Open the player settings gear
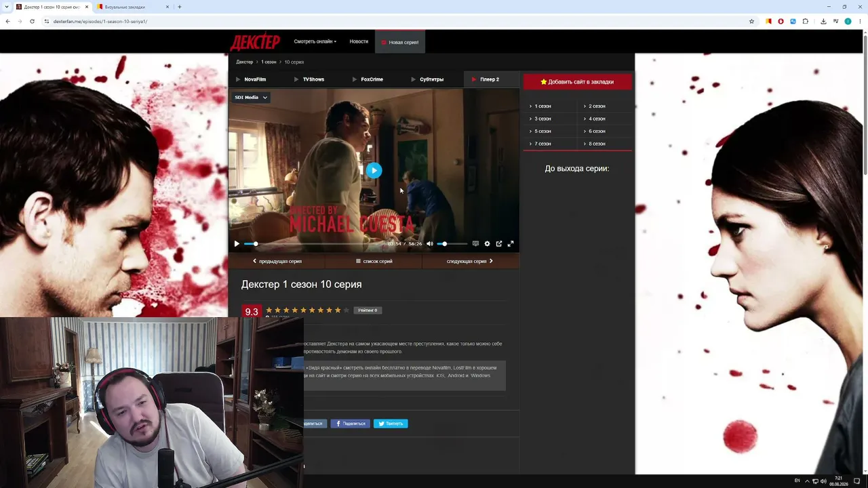Viewport: 868px width, 488px height. pyautogui.click(x=487, y=244)
